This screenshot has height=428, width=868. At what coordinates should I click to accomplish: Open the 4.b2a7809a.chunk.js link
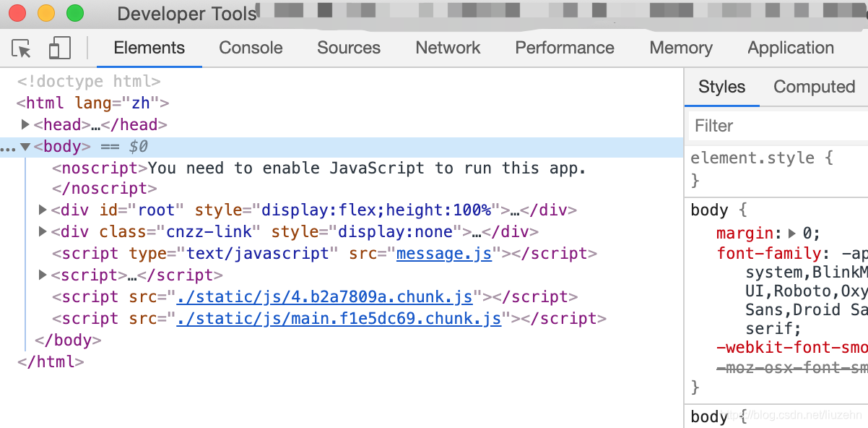(x=324, y=297)
